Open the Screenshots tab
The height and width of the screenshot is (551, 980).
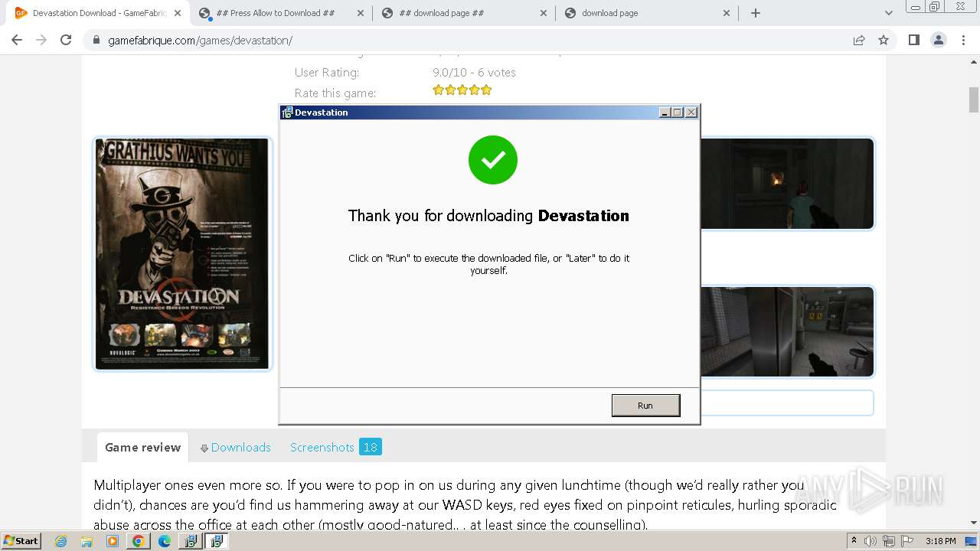coord(322,448)
